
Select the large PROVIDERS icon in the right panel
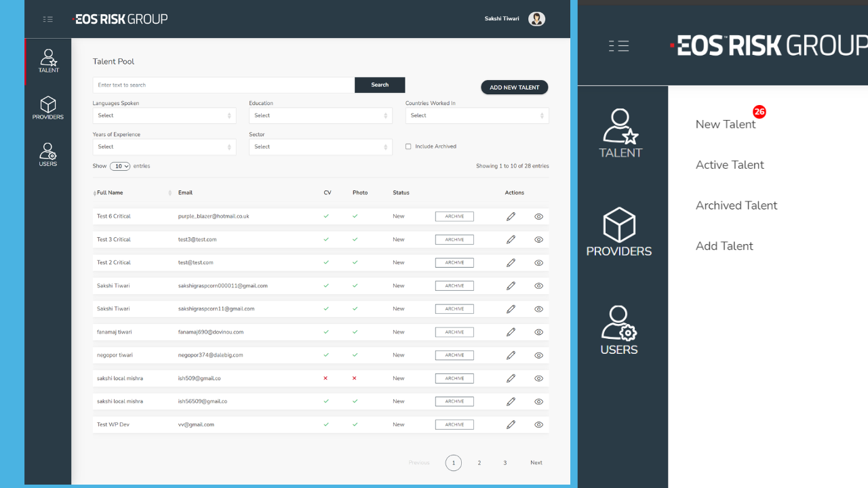[x=619, y=232]
